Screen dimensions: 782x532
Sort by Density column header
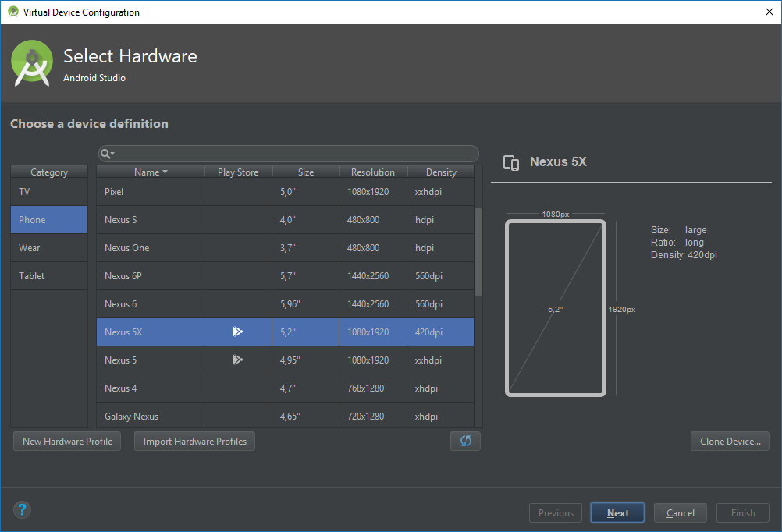click(x=441, y=172)
